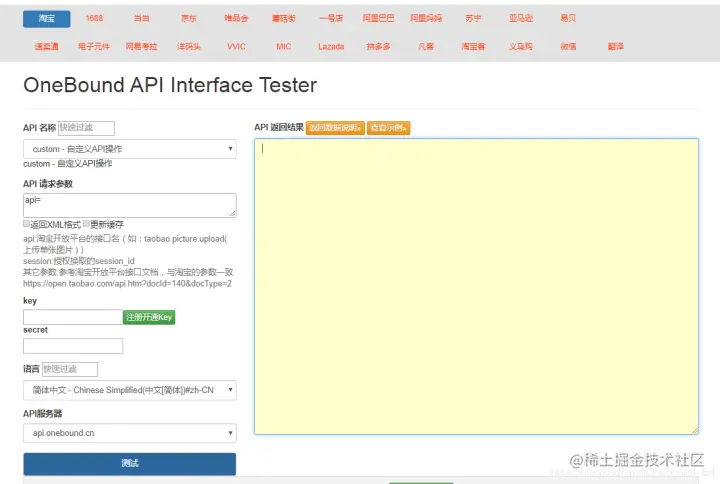Click the 语言 quick filter field
720x484 pixels.
(x=70, y=369)
